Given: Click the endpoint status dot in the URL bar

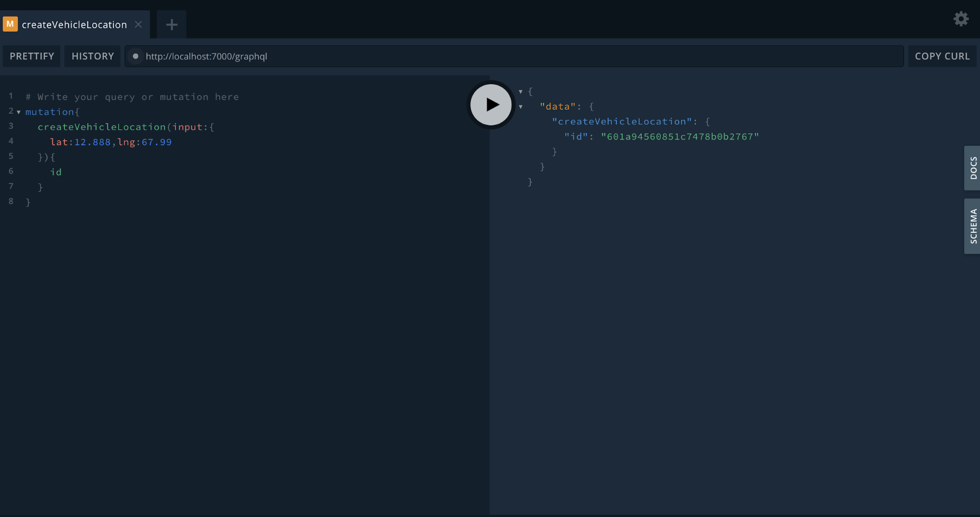Looking at the screenshot, I should (x=135, y=56).
